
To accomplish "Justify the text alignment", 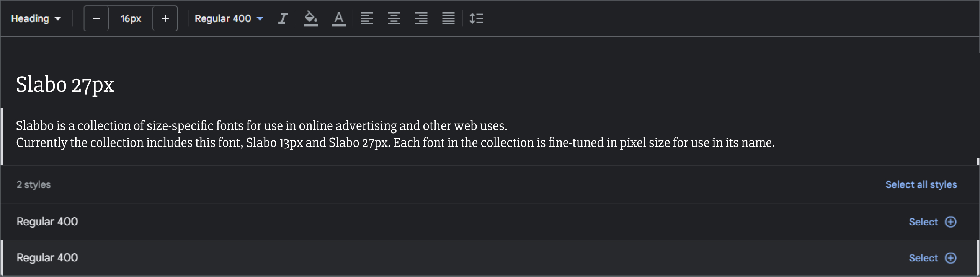I will coord(448,18).
